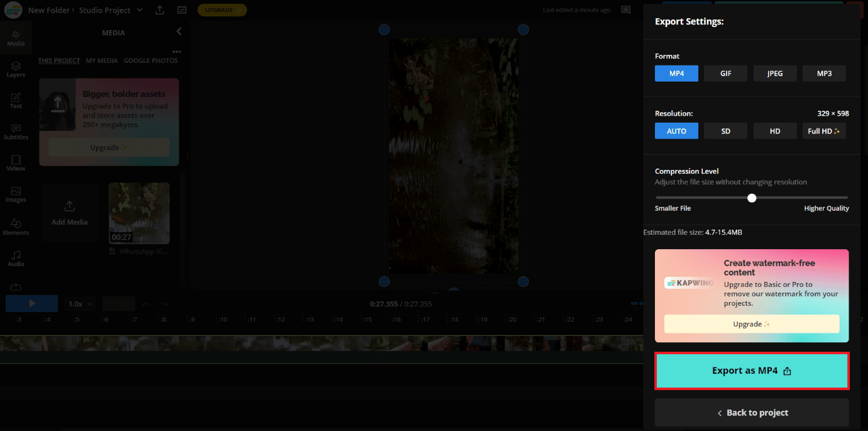Viewport: 868px width, 431px height.
Task: Open the comments speech bubble icon
Action: point(625,10)
